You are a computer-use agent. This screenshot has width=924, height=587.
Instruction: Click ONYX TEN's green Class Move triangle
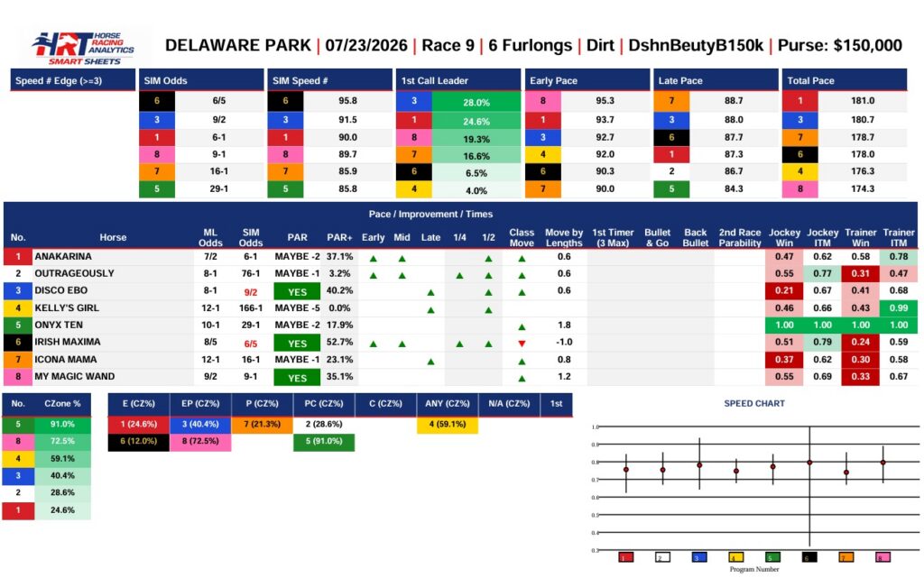pyautogui.click(x=522, y=326)
